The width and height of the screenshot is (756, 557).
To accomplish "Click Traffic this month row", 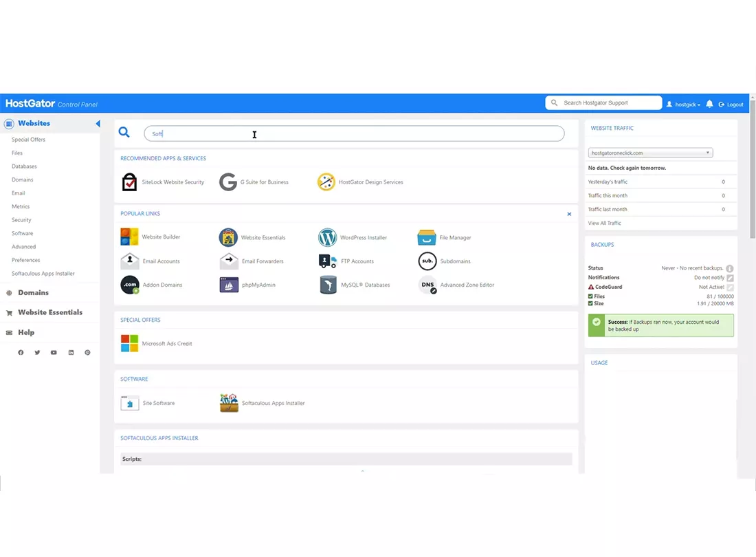I will pos(660,195).
